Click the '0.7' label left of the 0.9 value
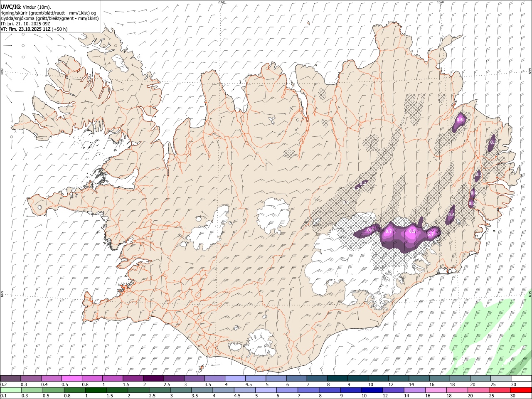This screenshot has width=532, height=399. [x=389, y=231]
